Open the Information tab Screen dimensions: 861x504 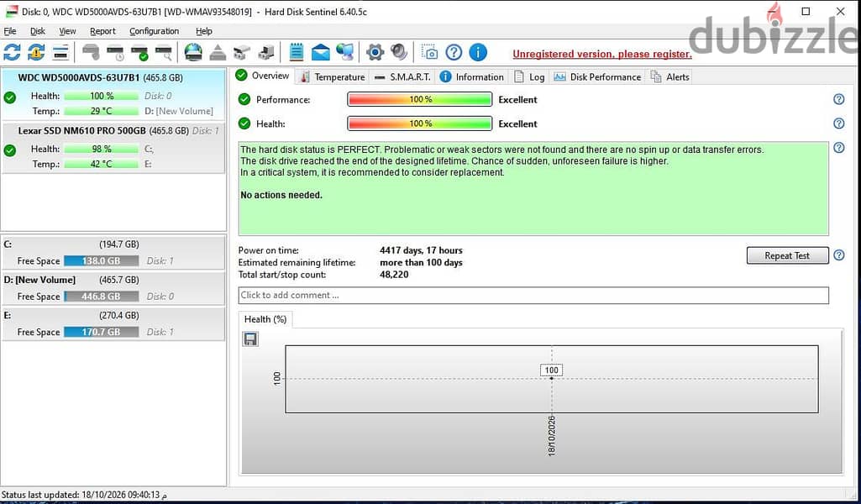point(472,77)
